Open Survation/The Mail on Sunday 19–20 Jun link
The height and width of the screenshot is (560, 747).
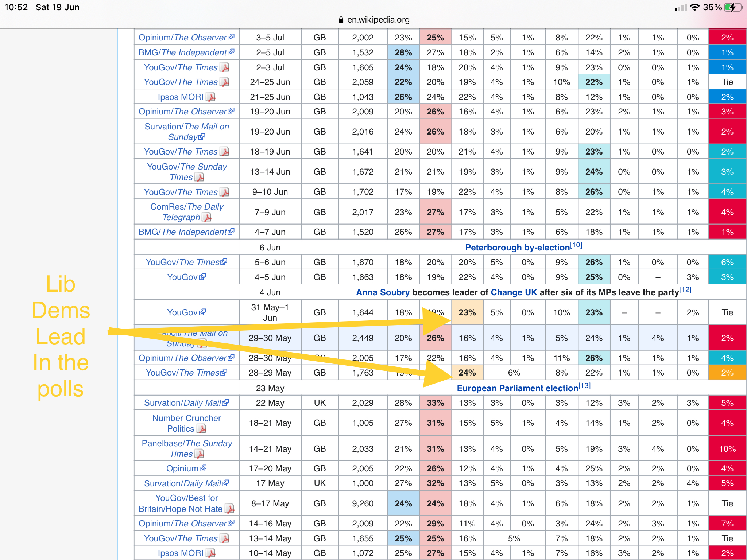coord(187,132)
